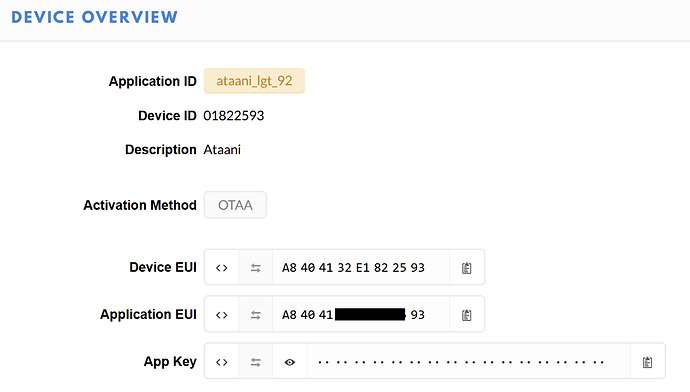Copy the App Key to clipboard
Viewport: 690px width, 392px height.
pyautogui.click(x=647, y=362)
